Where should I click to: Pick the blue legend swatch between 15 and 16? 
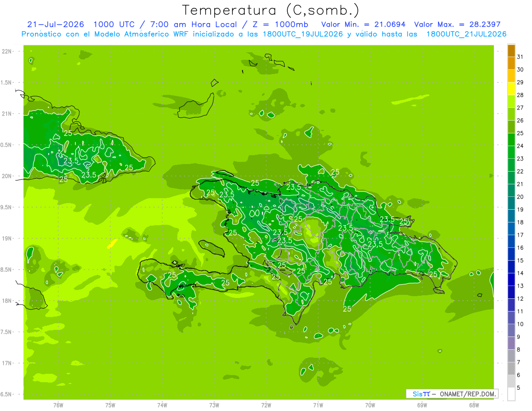511,254
